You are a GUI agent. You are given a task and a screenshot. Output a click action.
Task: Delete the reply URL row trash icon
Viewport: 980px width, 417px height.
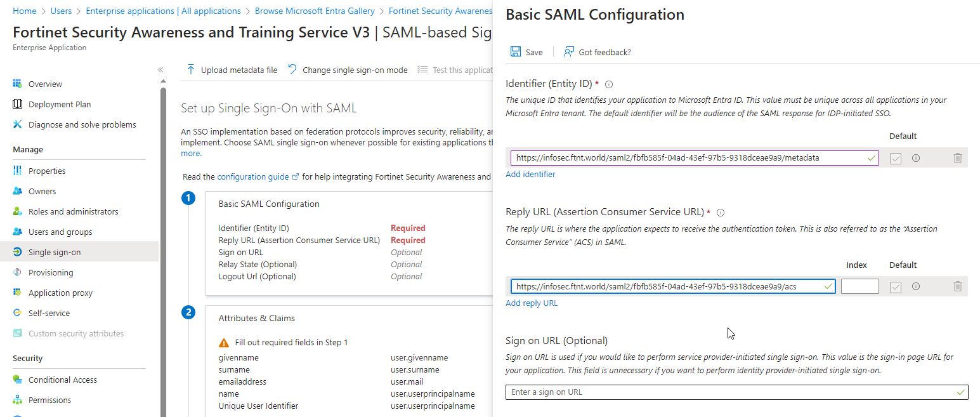point(957,286)
